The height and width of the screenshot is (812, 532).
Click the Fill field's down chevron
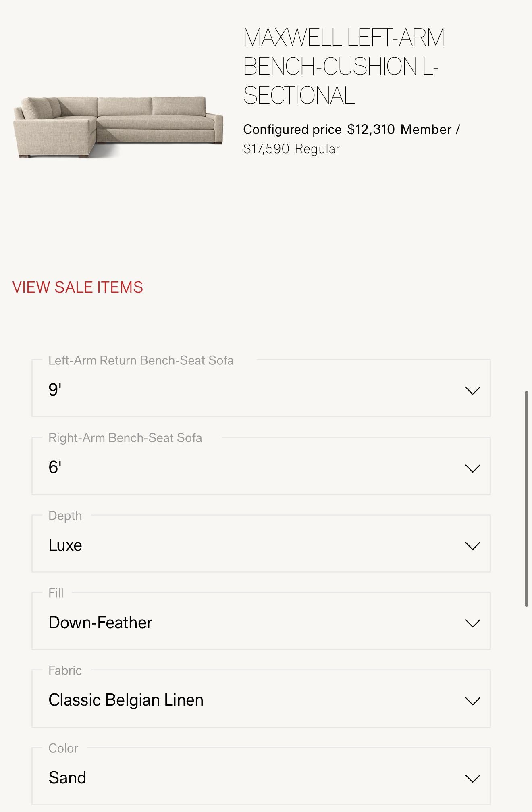click(472, 623)
